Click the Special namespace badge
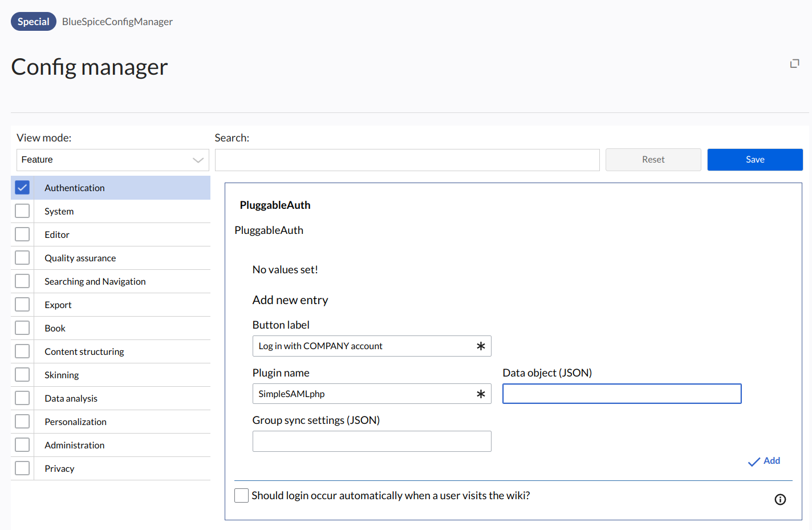812x530 pixels. 34,22
